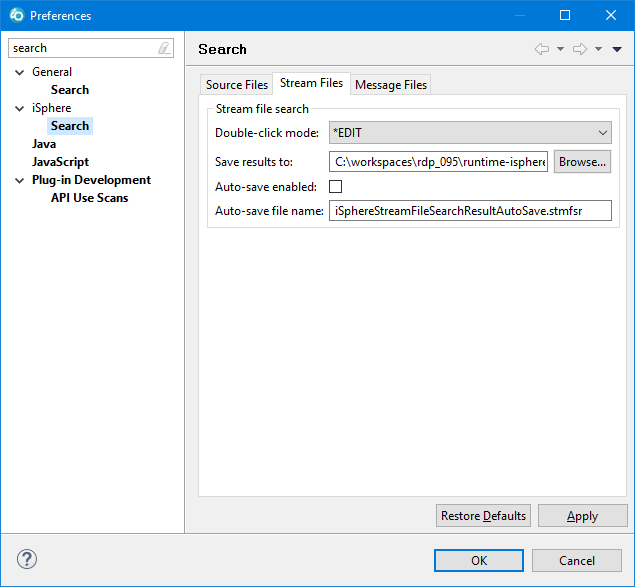
Task: Click the Browse... button
Action: (582, 162)
